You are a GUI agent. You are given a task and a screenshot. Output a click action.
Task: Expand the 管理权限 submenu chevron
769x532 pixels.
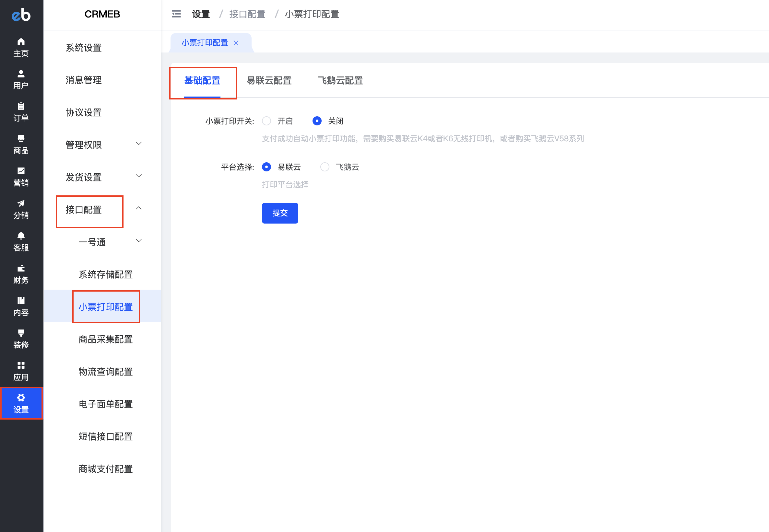[x=139, y=144]
